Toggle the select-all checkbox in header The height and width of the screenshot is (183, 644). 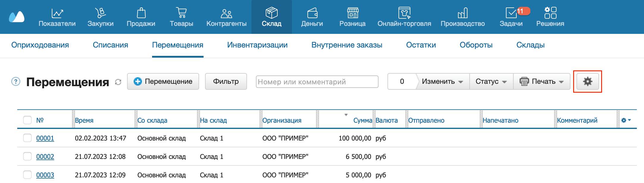[x=27, y=120]
